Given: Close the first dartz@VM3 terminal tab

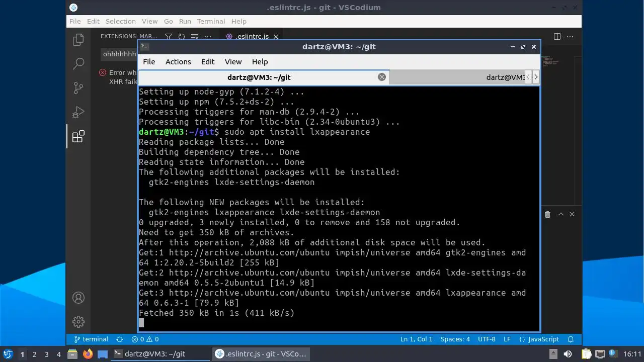Looking at the screenshot, I should point(382,77).
